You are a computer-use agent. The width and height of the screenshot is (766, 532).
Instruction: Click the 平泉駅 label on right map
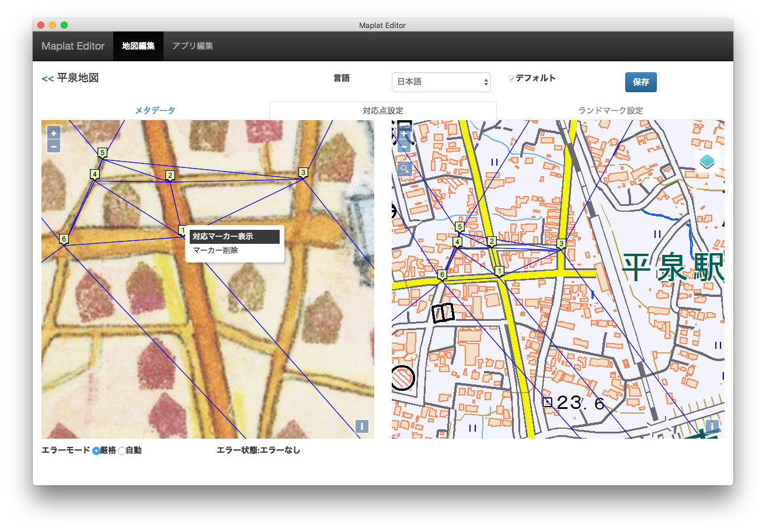click(673, 268)
